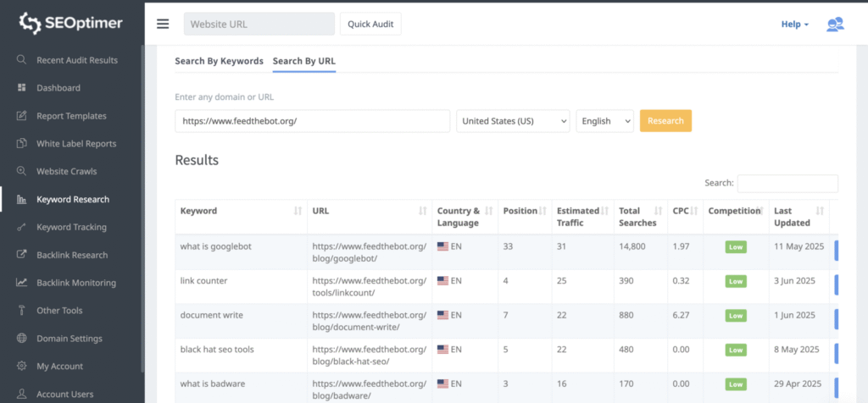This screenshot has width=868, height=403.
Task: Sort by Last Updated column arrows
Action: pyautogui.click(x=820, y=211)
